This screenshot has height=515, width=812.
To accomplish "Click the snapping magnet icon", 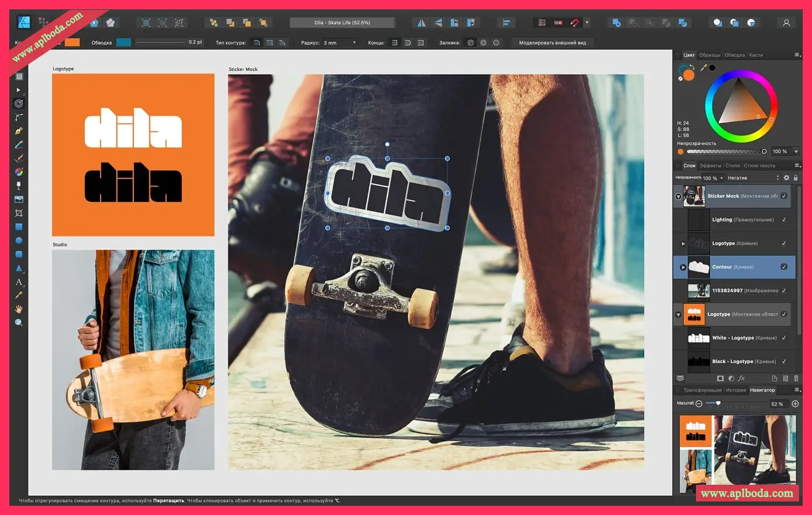I will pos(575,23).
